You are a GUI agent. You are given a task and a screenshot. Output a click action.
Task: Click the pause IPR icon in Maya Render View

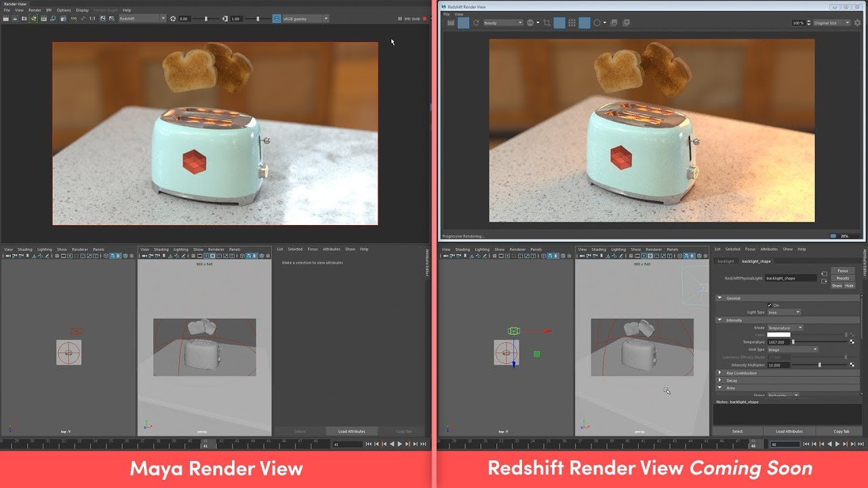[x=399, y=19]
